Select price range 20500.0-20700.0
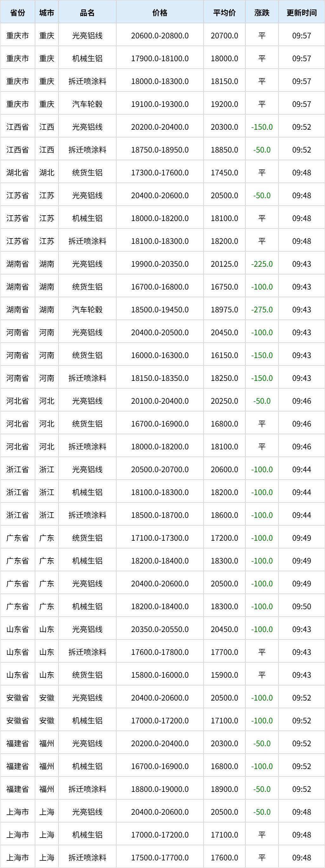This screenshot has height=868, width=325. (x=160, y=469)
